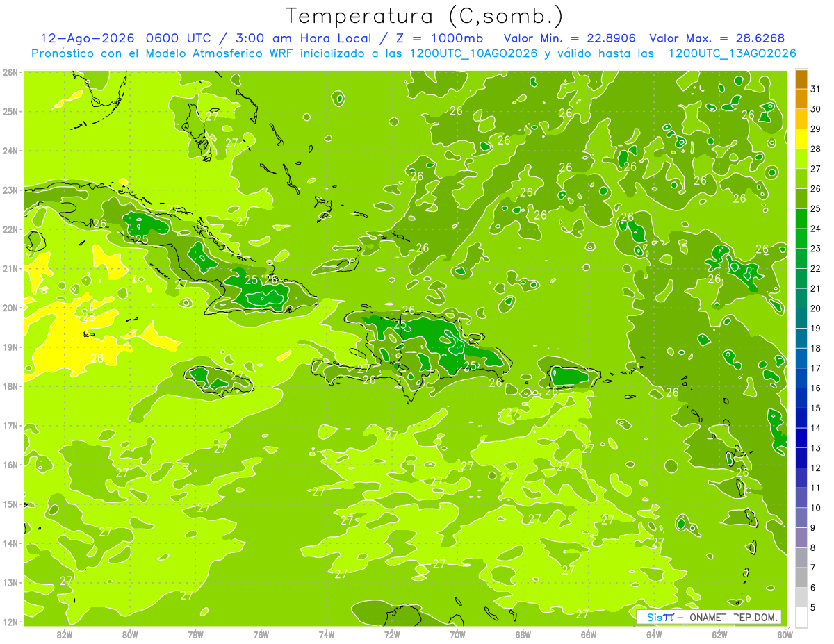Screen dimensions: 834x644
Task: Click the '24N' latitude axis label
Action: pyautogui.click(x=10, y=151)
